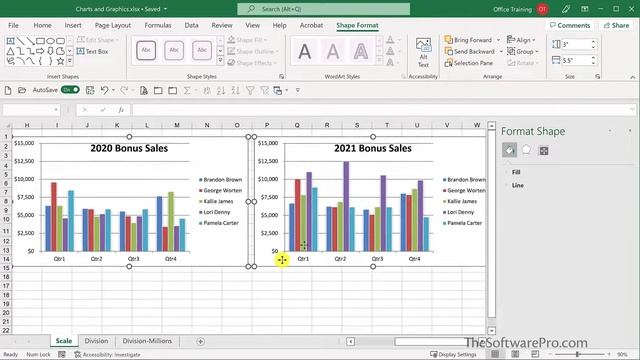The height and width of the screenshot is (360, 640).
Task: Click the shape width field
Action: coord(576,60)
